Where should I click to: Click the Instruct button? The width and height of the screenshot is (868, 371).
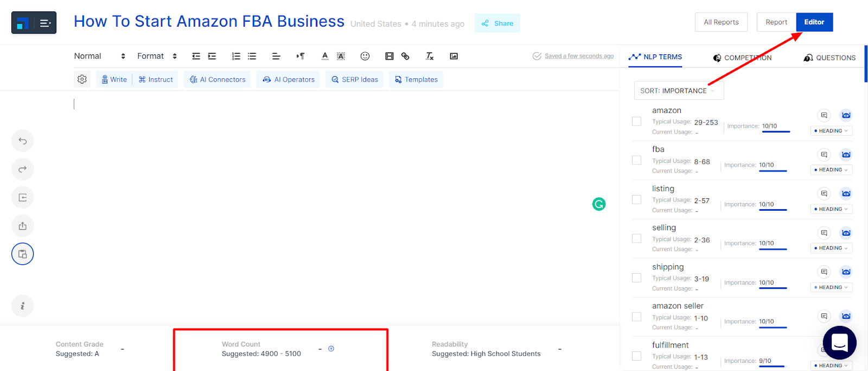tap(156, 79)
